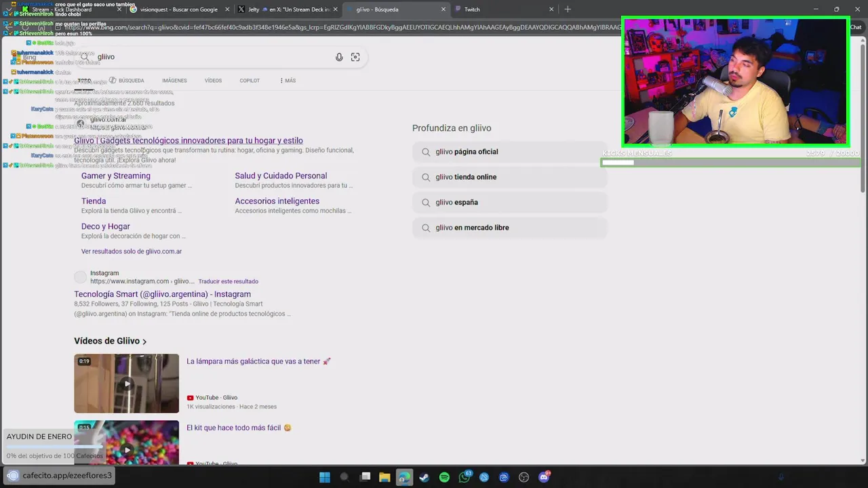Viewport: 868px width, 488px height.
Task: Open a new browser tab
Action: pos(568,9)
